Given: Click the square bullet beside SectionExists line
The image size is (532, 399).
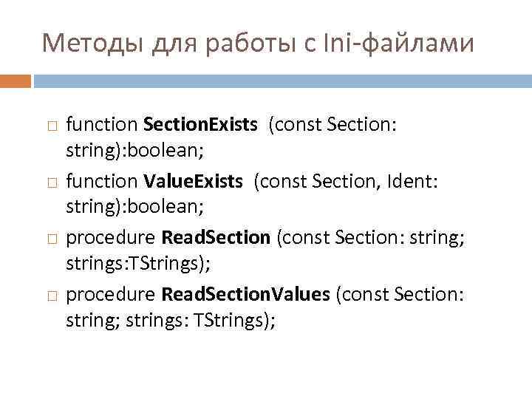Looking at the screenshot, I should (x=50, y=126).
